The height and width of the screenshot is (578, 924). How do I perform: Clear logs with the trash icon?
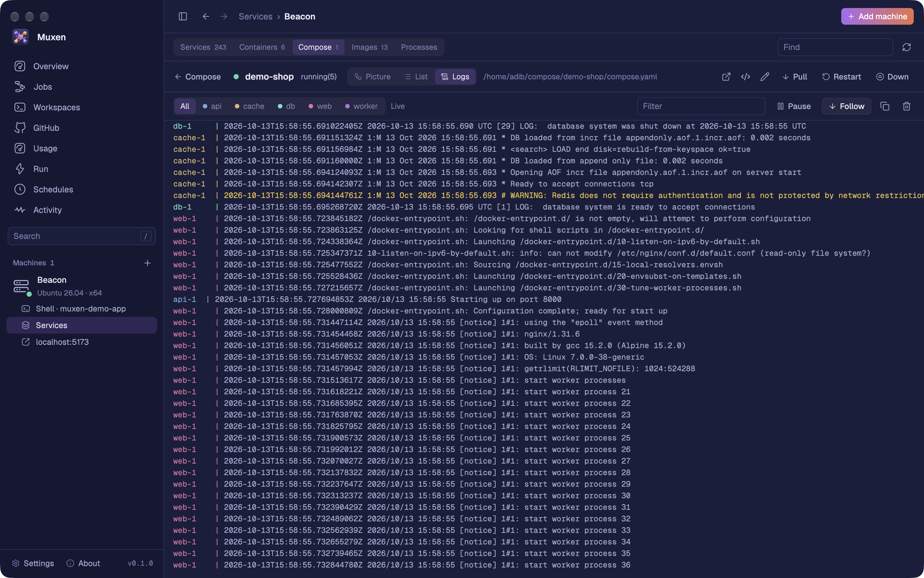tap(906, 106)
